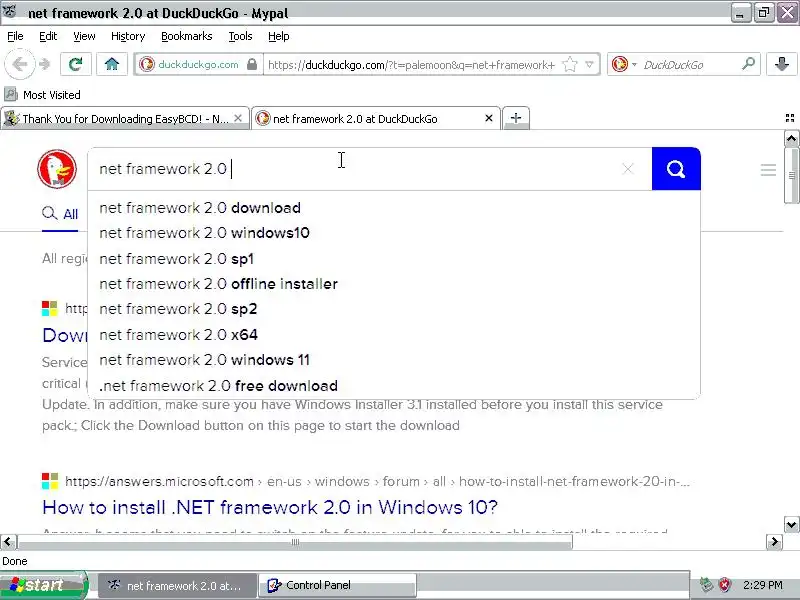Click the Mypal taskbar button
The image size is (800, 600).
click(177, 585)
